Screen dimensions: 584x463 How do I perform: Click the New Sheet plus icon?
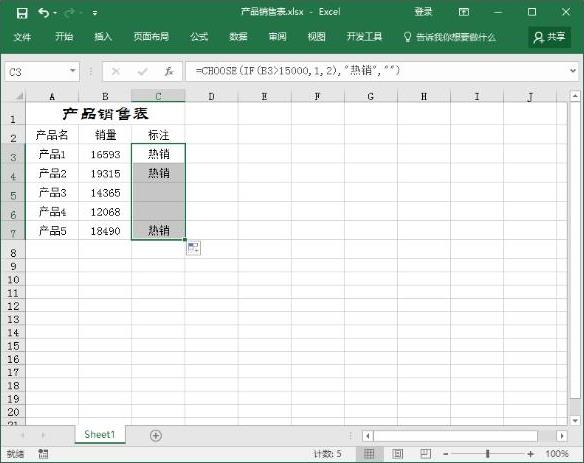click(156, 435)
